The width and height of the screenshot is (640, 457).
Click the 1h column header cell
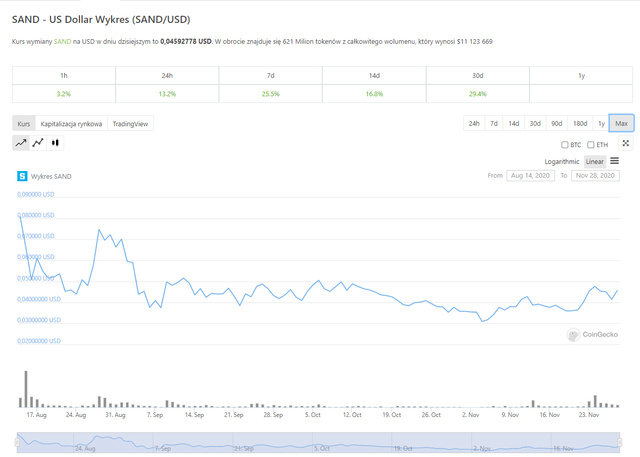[64, 75]
